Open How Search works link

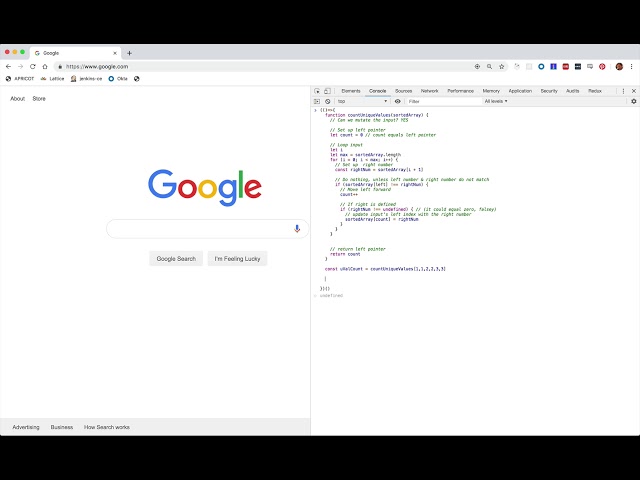pyautogui.click(x=107, y=427)
